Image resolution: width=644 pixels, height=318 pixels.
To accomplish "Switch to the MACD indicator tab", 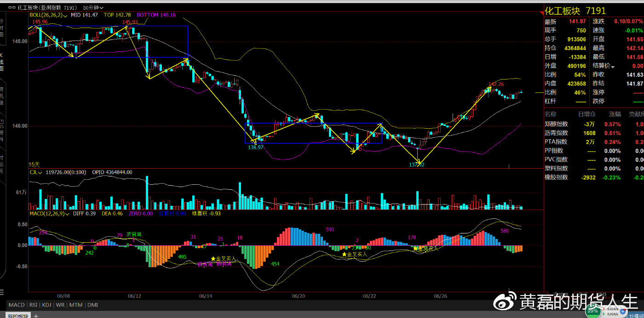I will pos(17,305).
